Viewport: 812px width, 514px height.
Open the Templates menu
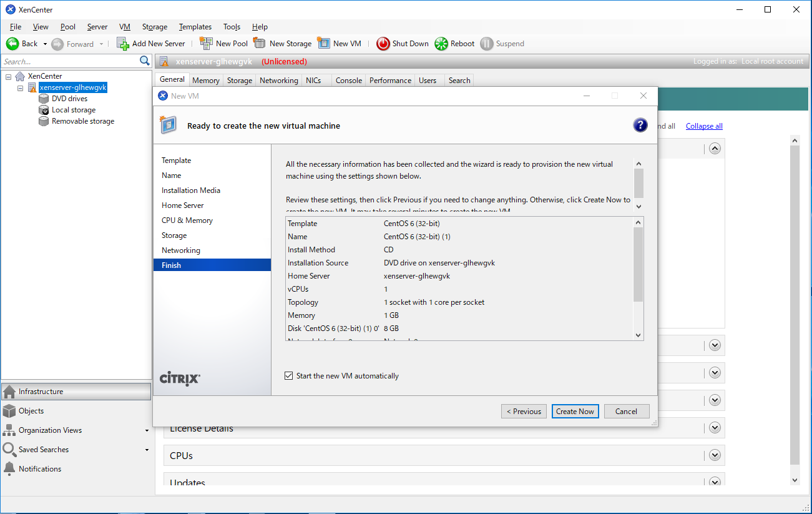[195, 27]
